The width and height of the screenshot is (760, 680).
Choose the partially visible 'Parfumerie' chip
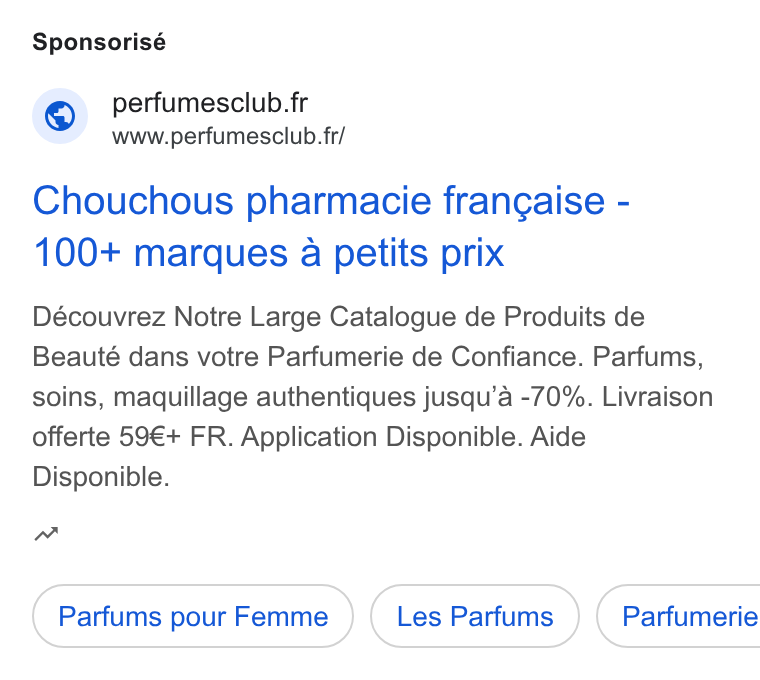point(679,616)
